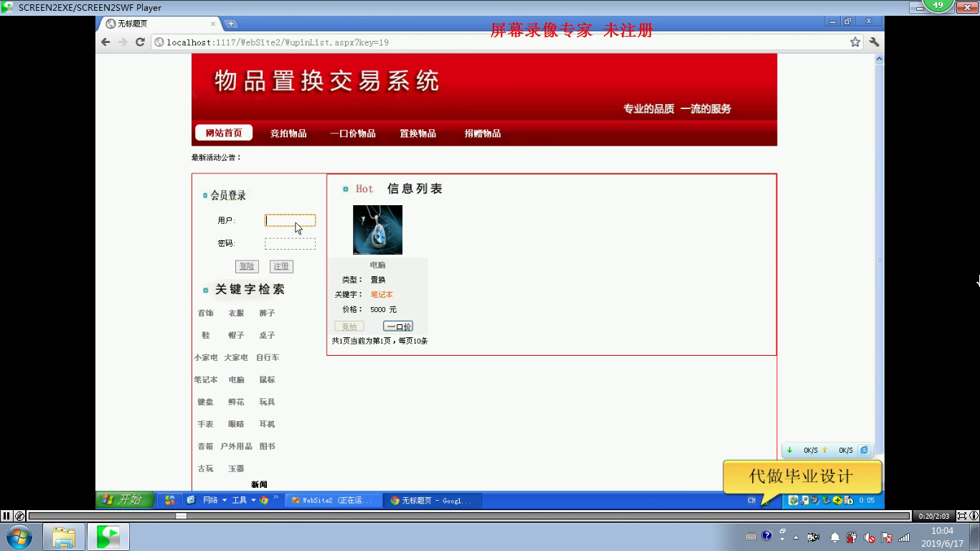
Task: Open the 置换物品 navigation item
Action: (x=418, y=133)
